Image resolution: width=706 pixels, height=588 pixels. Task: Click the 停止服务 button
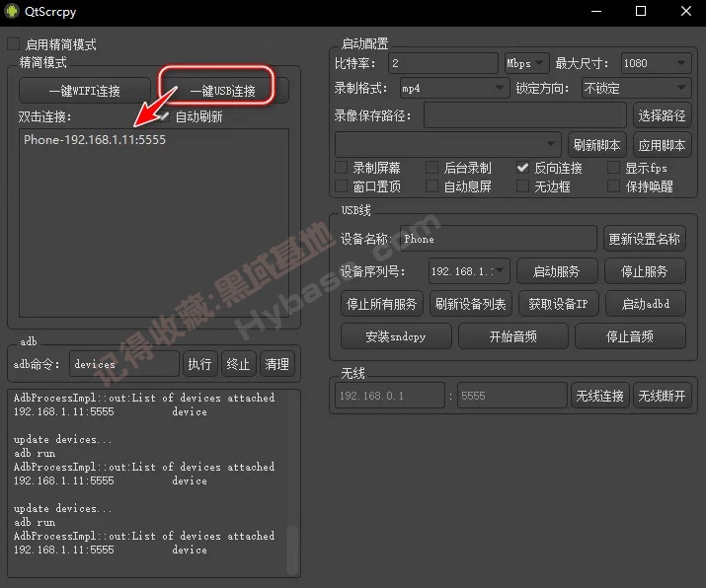[x=645, y=271]
